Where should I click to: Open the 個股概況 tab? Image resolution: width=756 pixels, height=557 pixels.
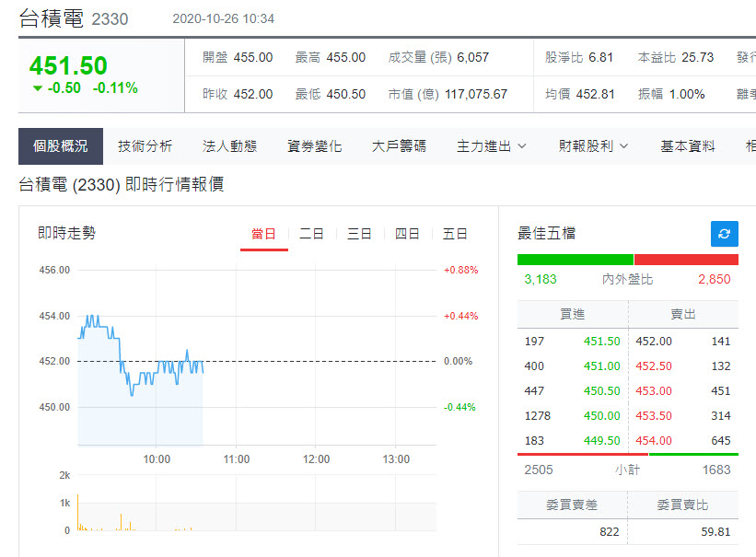tap(61, 146)
